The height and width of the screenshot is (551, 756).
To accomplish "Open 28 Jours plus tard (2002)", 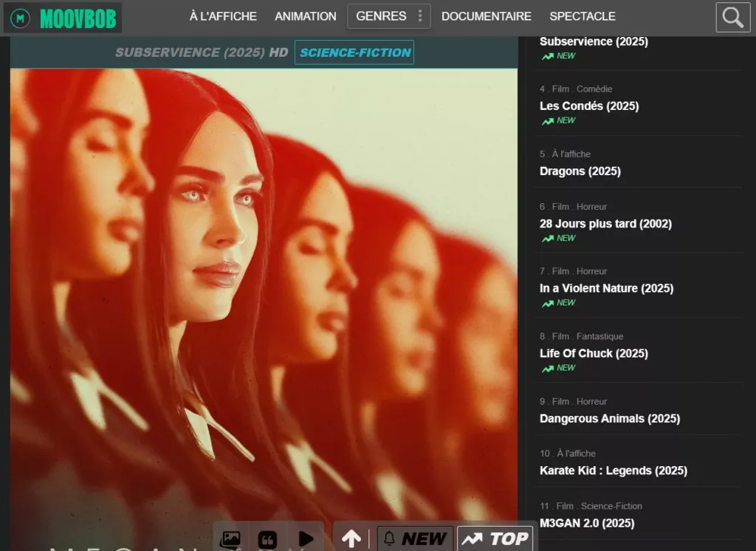I will [x=605, y=224].
